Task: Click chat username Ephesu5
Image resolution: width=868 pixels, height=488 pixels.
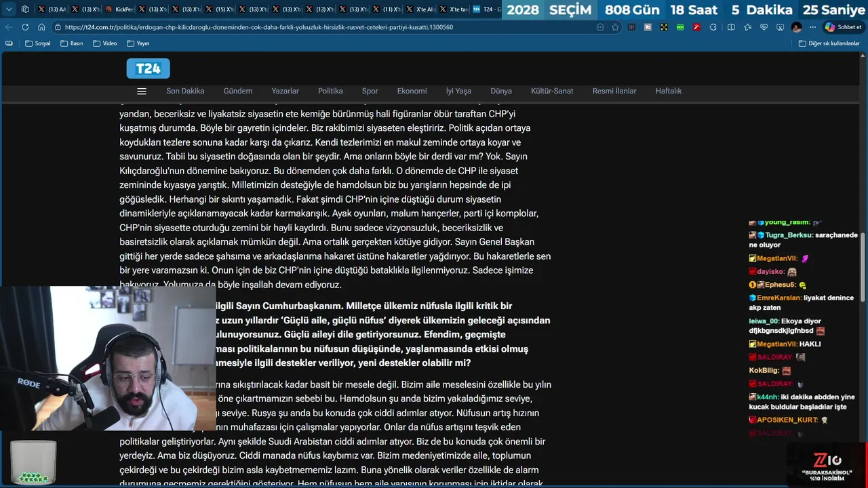Action: pyautogui.click(x=781, y=285)
